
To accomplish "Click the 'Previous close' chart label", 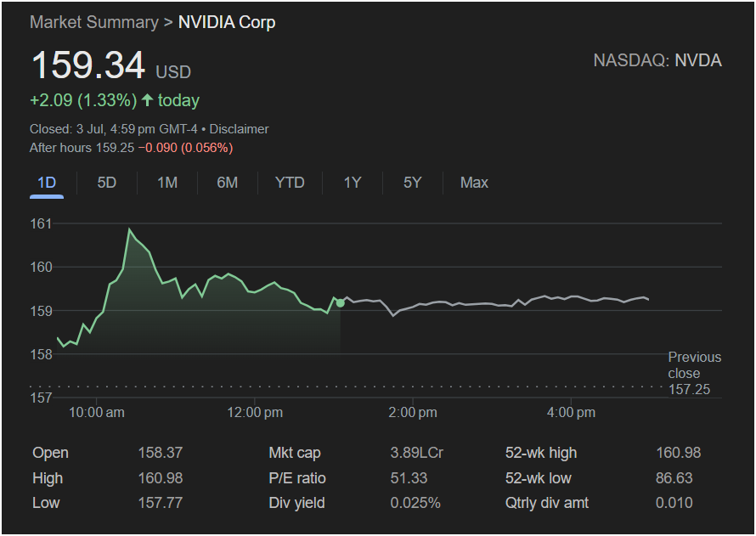I will [x=695, y=365].
